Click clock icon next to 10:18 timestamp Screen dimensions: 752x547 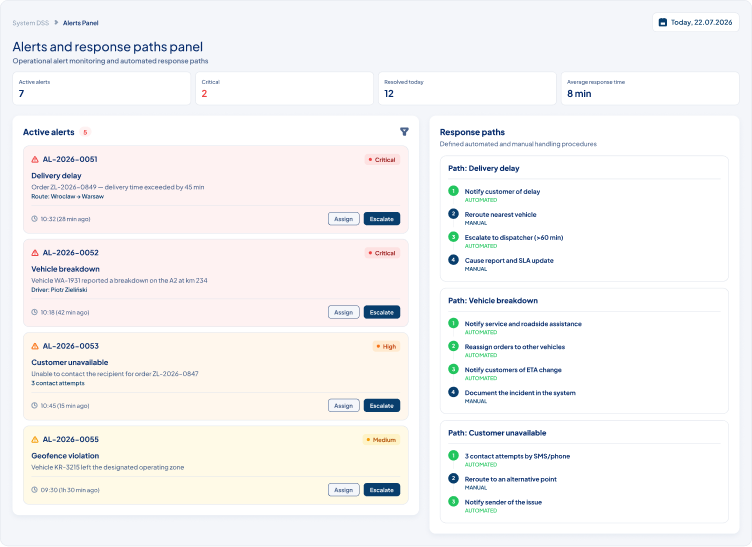point(35,312)
